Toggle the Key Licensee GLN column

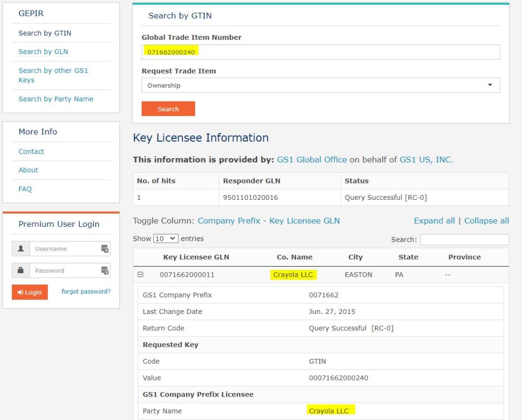click(305, 221)
